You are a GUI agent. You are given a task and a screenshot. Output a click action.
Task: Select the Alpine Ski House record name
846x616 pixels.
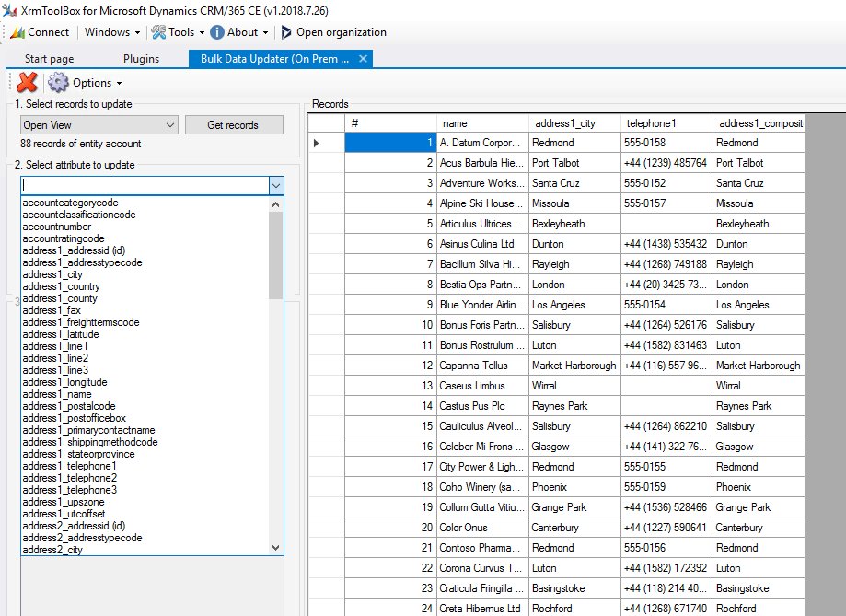click(x=482, y=203)
